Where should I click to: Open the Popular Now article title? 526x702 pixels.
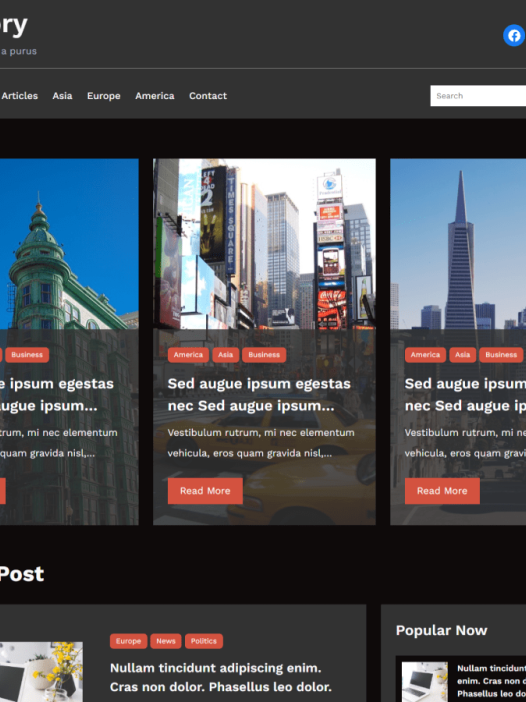491,681
